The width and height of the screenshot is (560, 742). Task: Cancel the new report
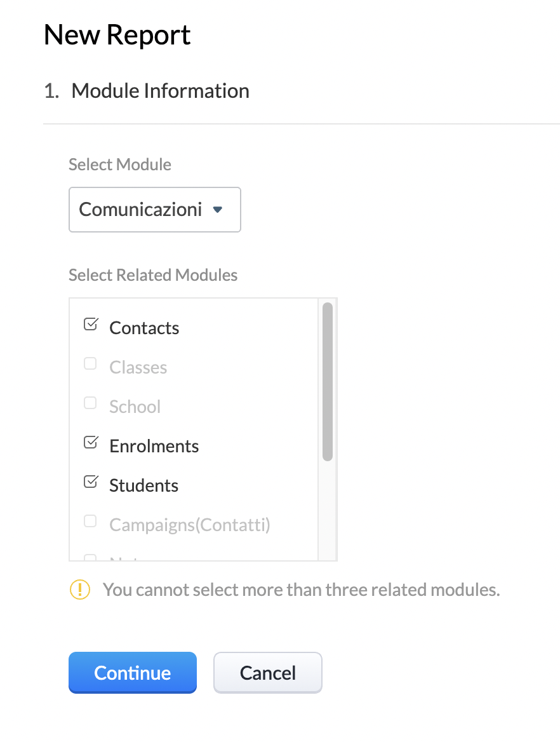pos(267,673)
